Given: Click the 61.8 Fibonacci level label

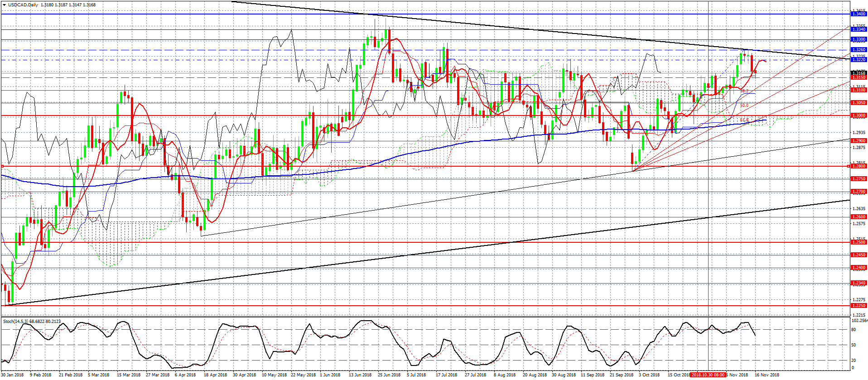Looking at the screenshot, I should (744, 120).
